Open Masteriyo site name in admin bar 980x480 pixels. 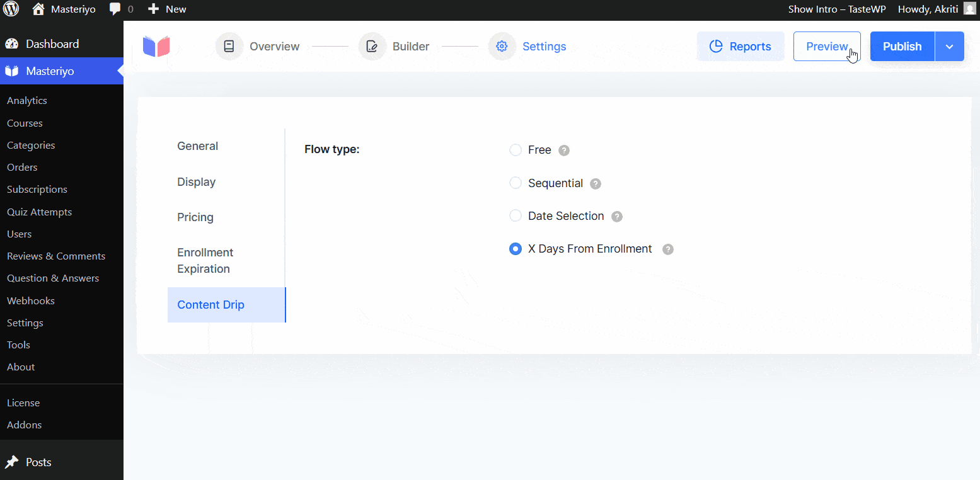[x=73, y=9]
